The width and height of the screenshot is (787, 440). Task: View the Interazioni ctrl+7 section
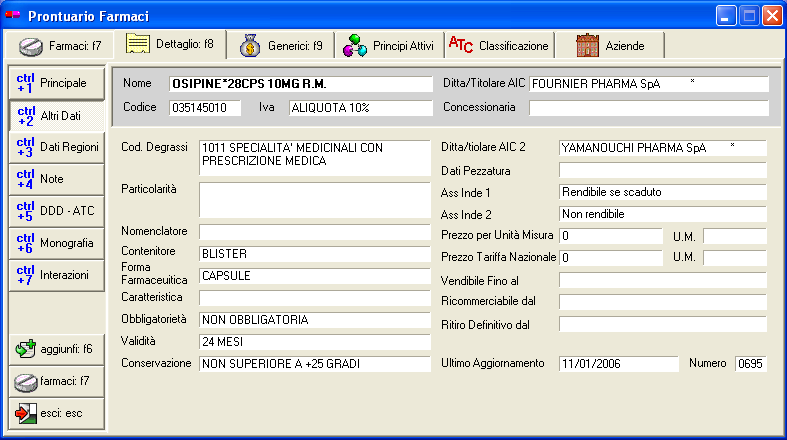pos(56,275)
